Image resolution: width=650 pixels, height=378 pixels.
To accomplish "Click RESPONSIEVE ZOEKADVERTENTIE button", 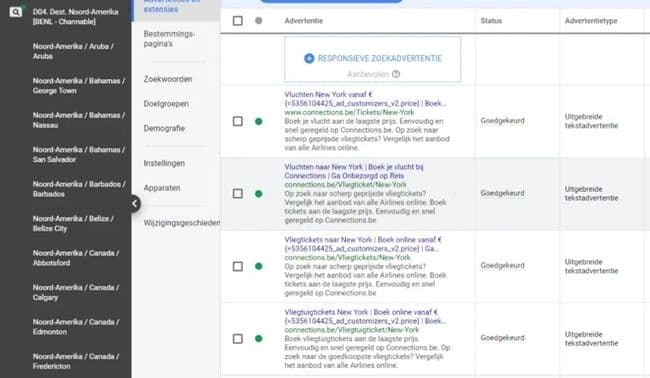I will coord(372,60).
